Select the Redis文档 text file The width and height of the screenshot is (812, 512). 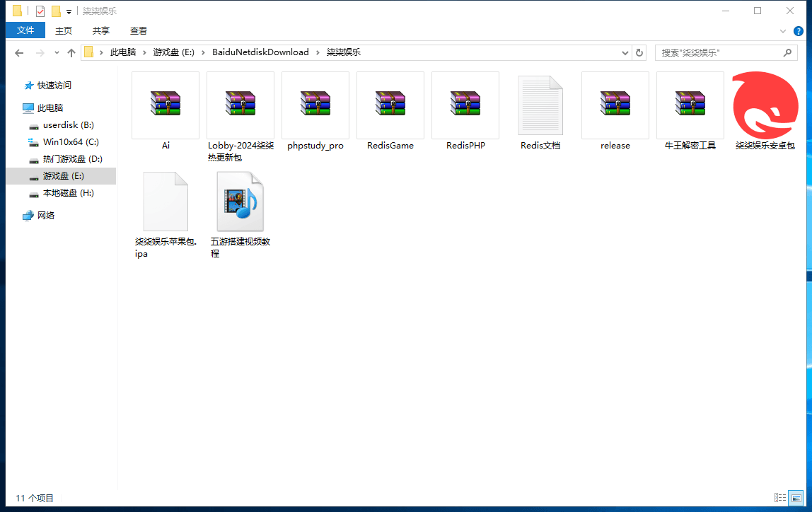pos(540,105)
